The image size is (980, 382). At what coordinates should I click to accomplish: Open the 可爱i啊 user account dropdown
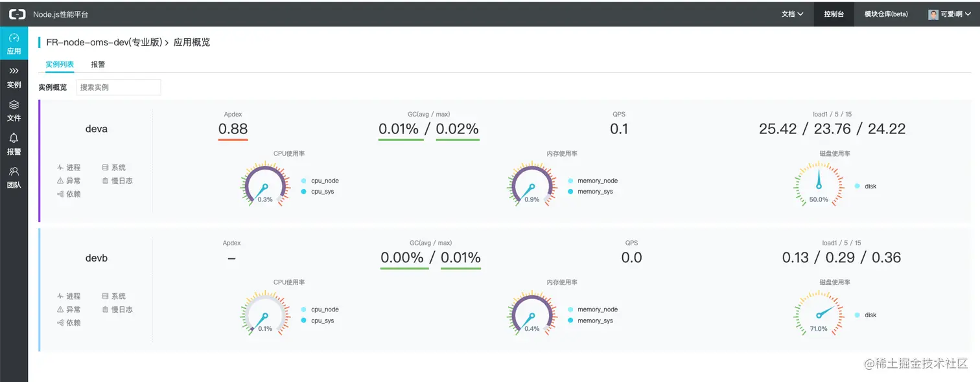(955, 14)
